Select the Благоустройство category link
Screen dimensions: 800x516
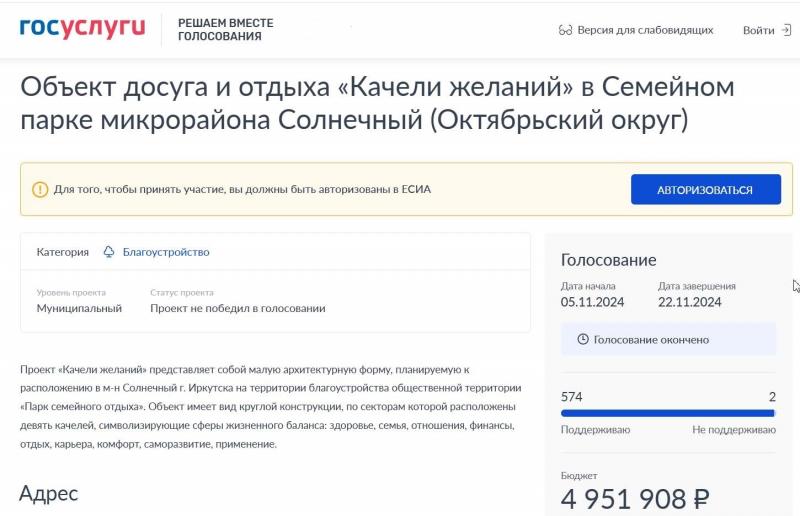click(166, 252)
